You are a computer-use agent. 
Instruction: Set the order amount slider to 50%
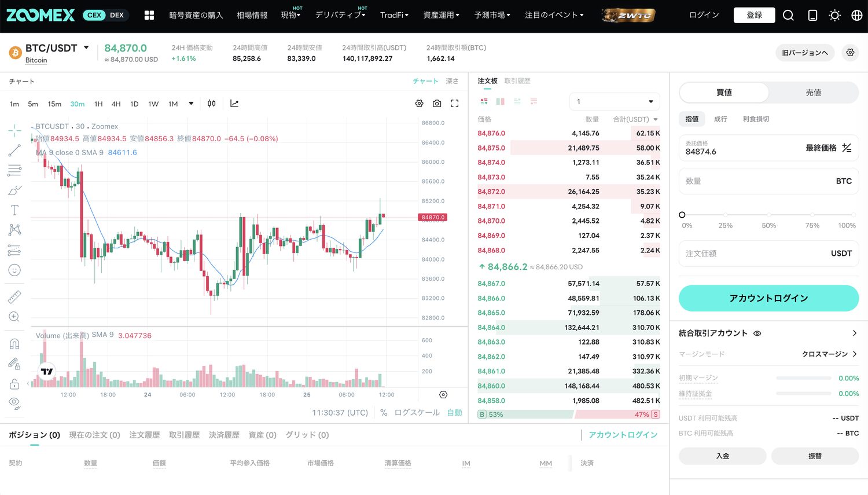click(769, 215)
